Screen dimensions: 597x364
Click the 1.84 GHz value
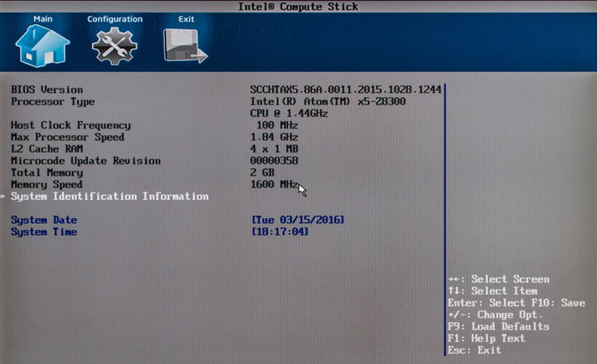[274, 137]
